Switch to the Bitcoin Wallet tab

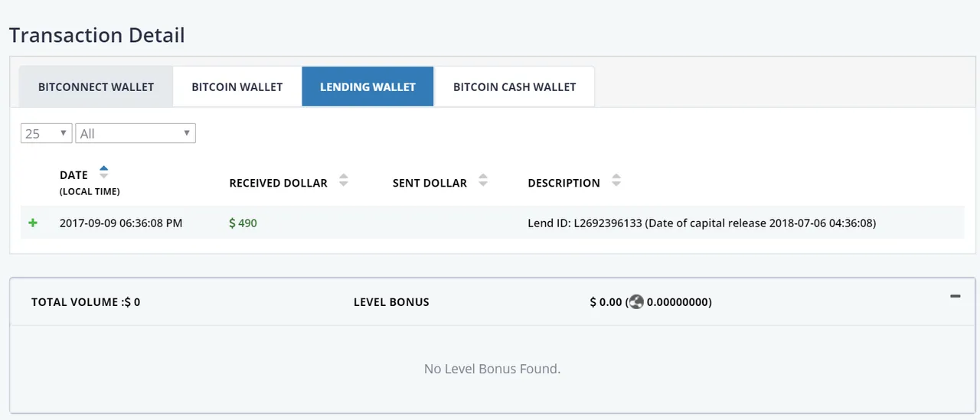pyautogui.click(x=237, y=86)
